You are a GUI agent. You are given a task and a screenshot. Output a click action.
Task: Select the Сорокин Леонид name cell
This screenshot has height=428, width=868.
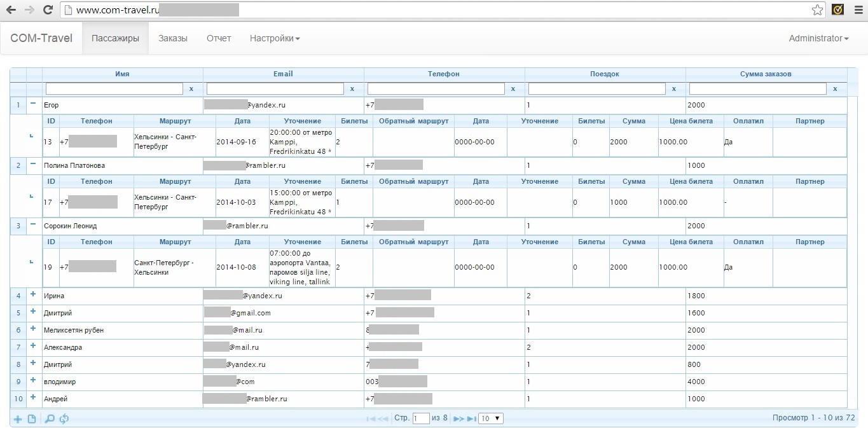click(123, 226)
